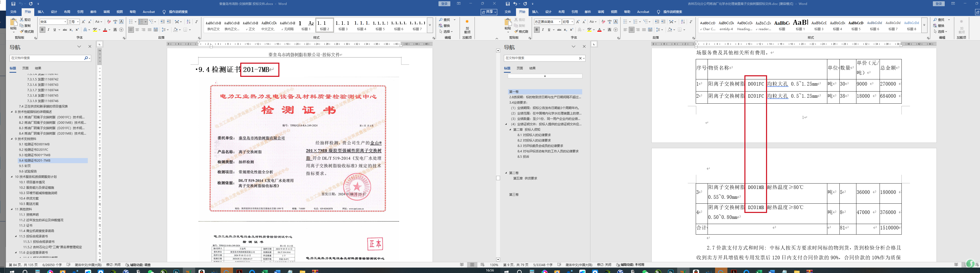Image resolution: width=980 pixels, height=273 pixels.
Task: Click Strikethrough abc icon in right Word window
Action: (559, 30)
